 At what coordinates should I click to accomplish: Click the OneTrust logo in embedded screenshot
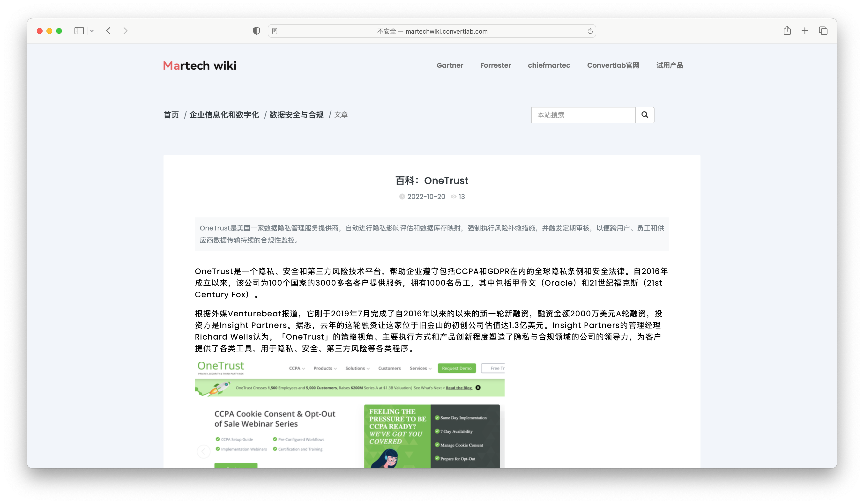pos(221,368)
